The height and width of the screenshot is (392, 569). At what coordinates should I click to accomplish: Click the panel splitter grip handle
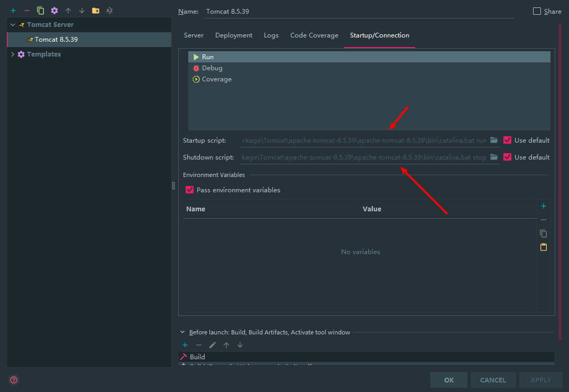point(173,185)
